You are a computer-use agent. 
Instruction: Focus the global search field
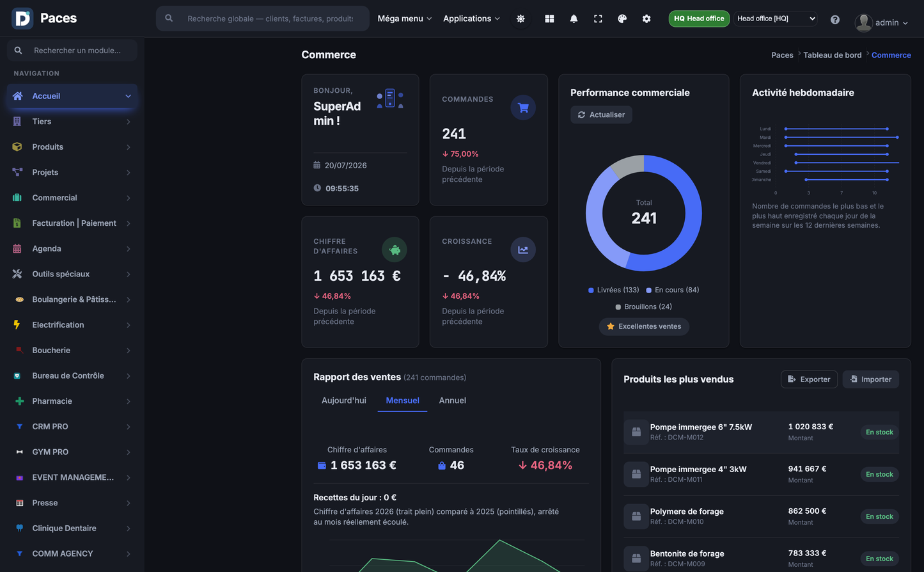[x=263, y=19]
